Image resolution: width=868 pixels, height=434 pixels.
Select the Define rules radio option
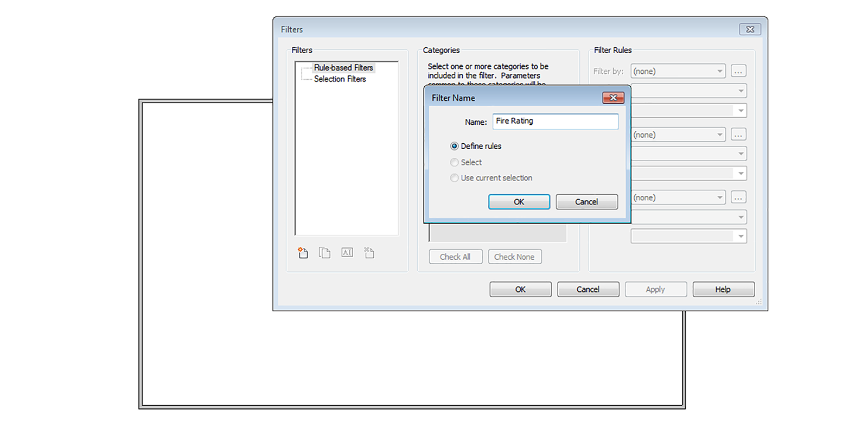[x=455, y=146]
